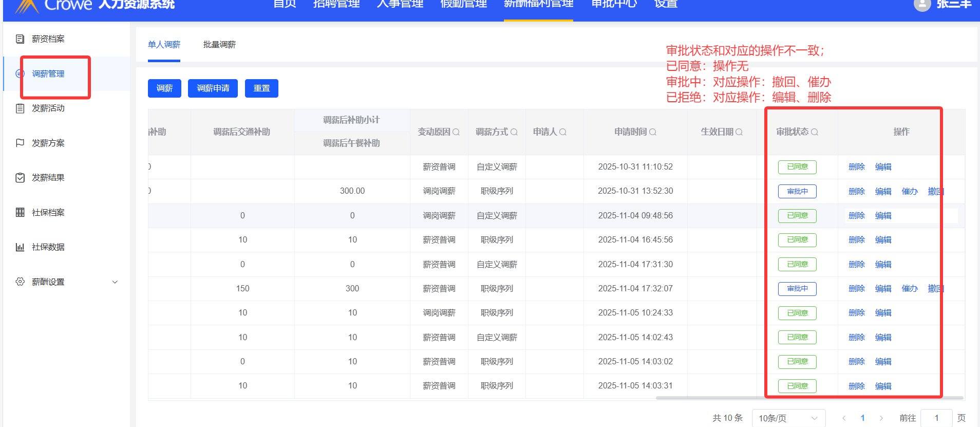Click 删除 in the first table row

coord(857,167)
